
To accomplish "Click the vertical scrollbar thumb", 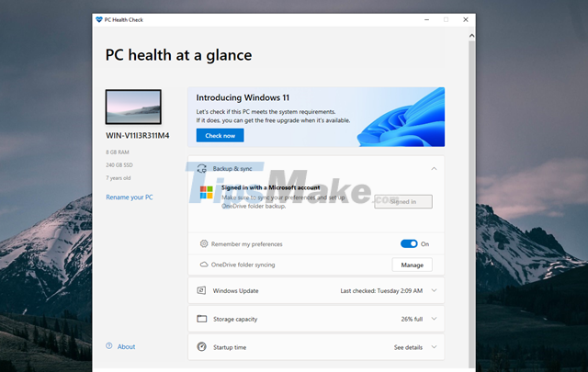I will (x=471, y=205).
